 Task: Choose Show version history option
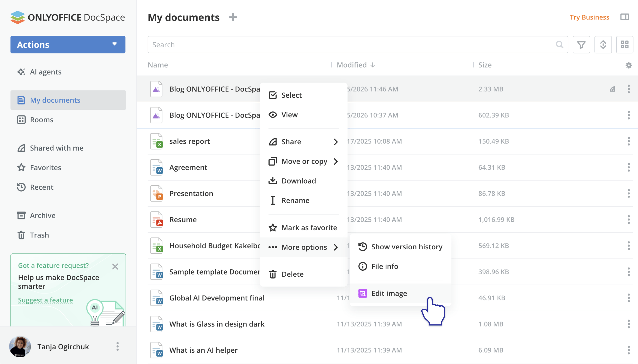coord(406,247)
